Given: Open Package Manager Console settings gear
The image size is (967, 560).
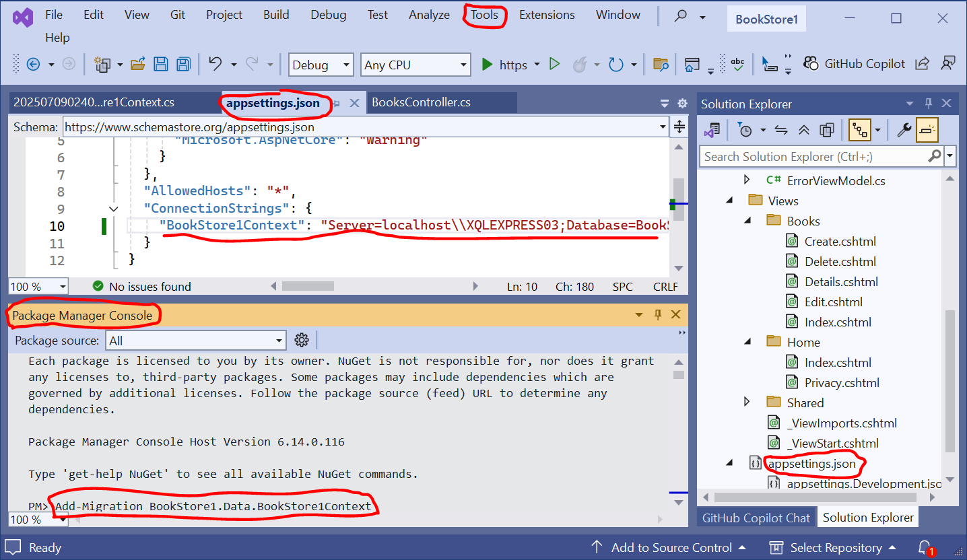Looking at the screenshot, I should [302, 340].
